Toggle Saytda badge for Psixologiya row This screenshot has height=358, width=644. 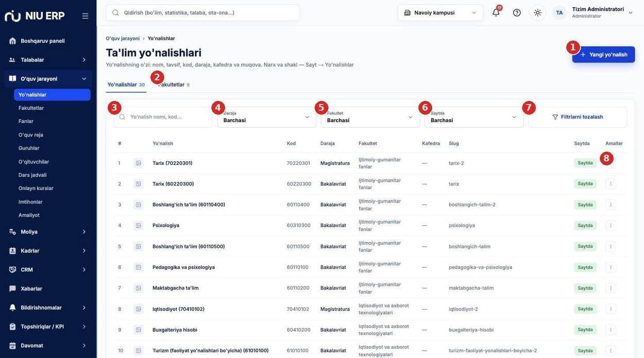pyautogui.click(x=585, y=226)
